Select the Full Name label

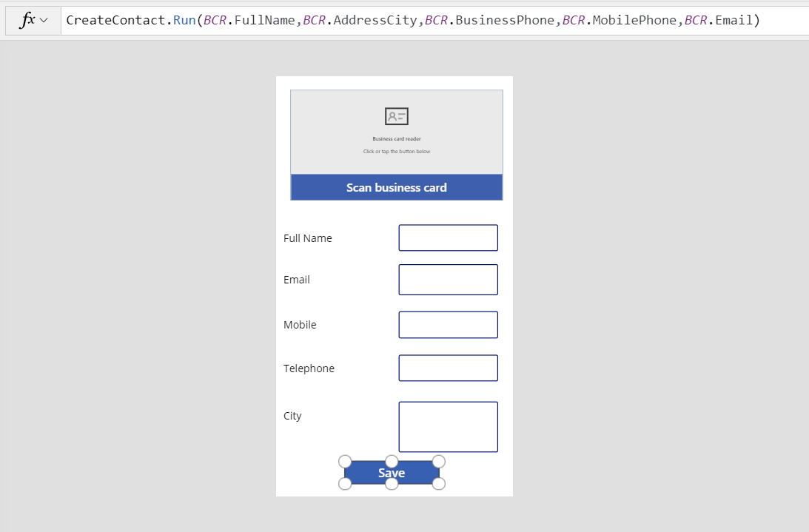tap(308, 238)
